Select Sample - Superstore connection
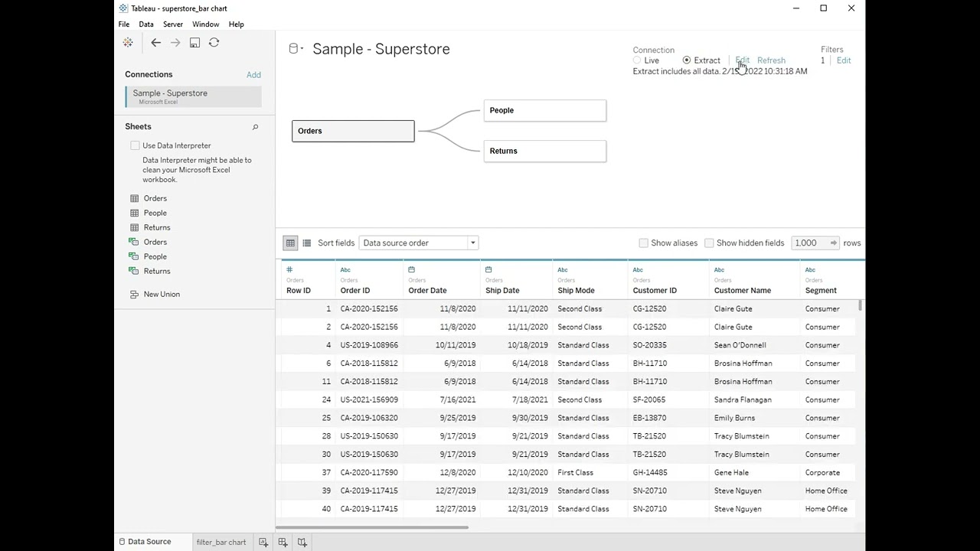The width and height of the screenshot is (980, 551). 194,96
